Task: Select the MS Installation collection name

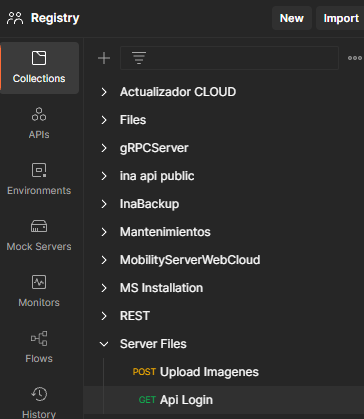Action: click(x=161, y=288)
